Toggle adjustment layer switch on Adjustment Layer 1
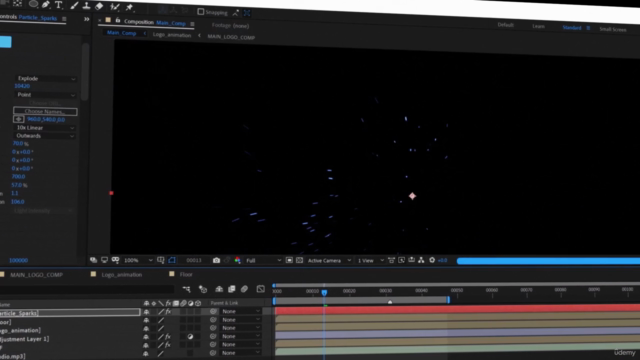 pos(190,337)
